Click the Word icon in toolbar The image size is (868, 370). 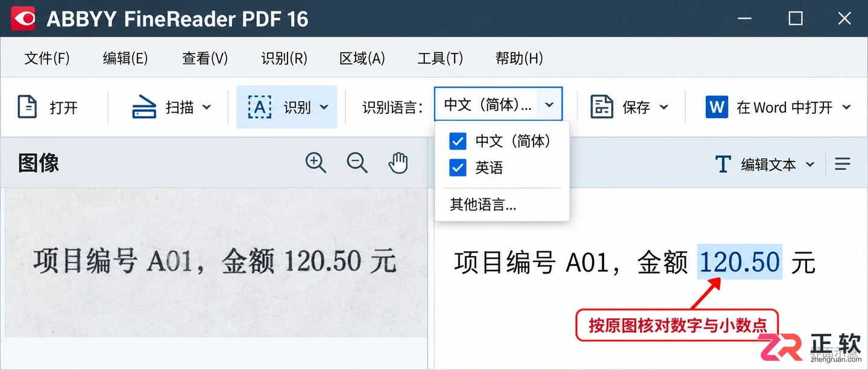coord(717,107)
